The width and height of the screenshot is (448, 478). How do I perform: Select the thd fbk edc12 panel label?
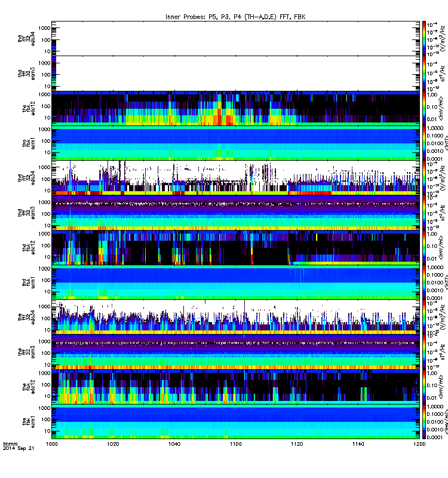click(x=29, y=247)
